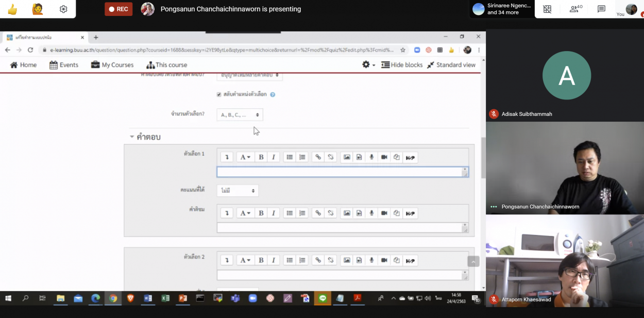
Task: Click Hide blocks button
Action: (402, 65)
